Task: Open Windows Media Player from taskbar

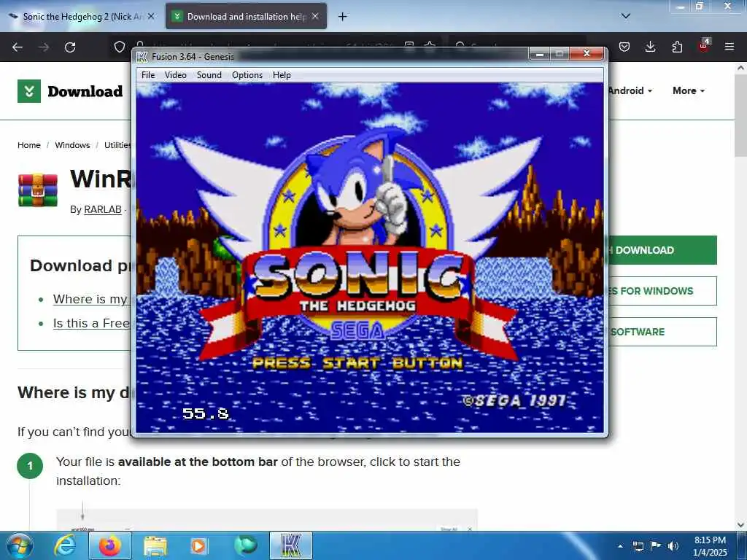Action: pos(198,545)
